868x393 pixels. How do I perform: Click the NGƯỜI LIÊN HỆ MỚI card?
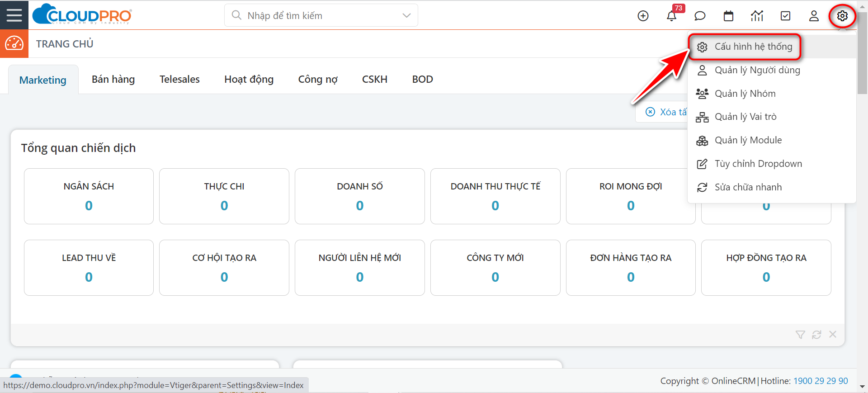[x=360, y=268]
